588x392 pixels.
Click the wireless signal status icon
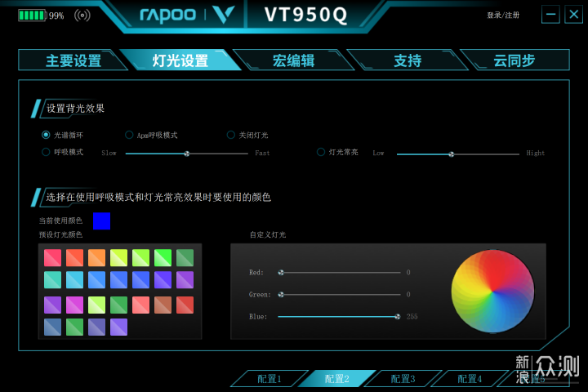82,16
